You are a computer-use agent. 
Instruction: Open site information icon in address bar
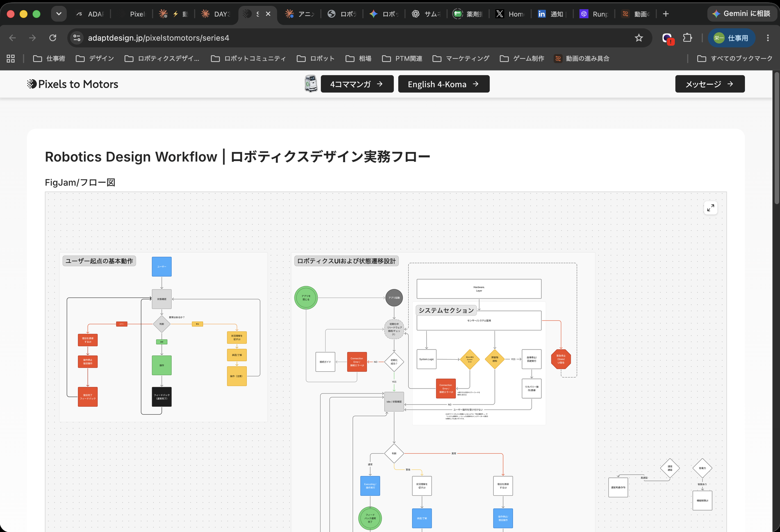coord(77,38)
